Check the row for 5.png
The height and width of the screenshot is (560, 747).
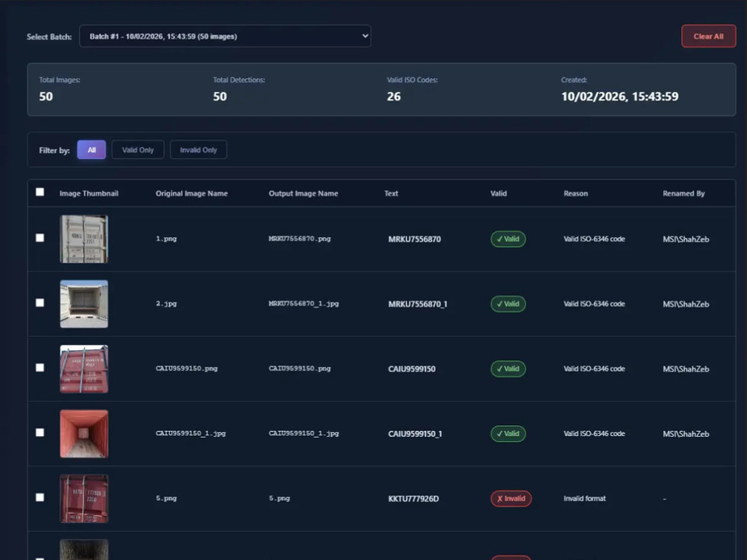[x=40, y=497]
